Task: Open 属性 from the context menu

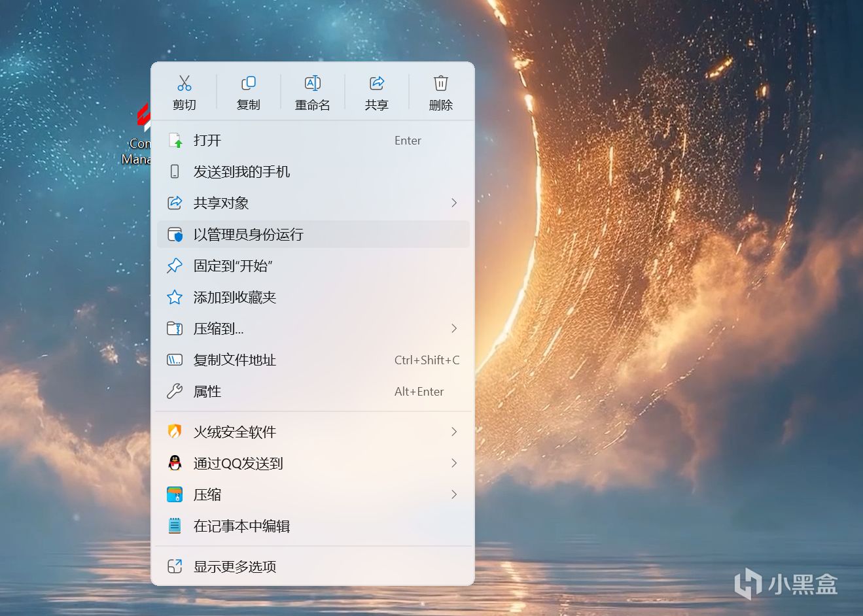Action: (x=313, y=391)
